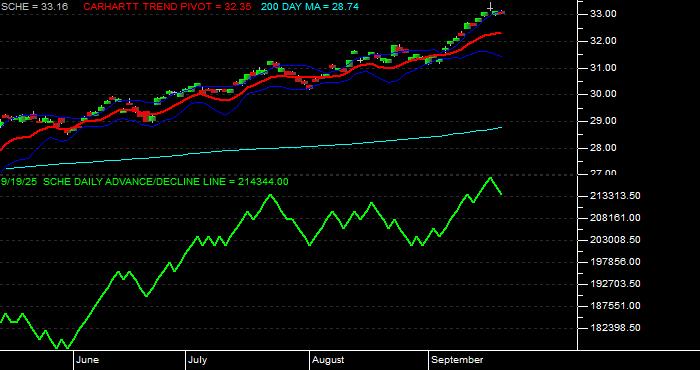Click the 31.00 price axis value

[x=604, y=68]
